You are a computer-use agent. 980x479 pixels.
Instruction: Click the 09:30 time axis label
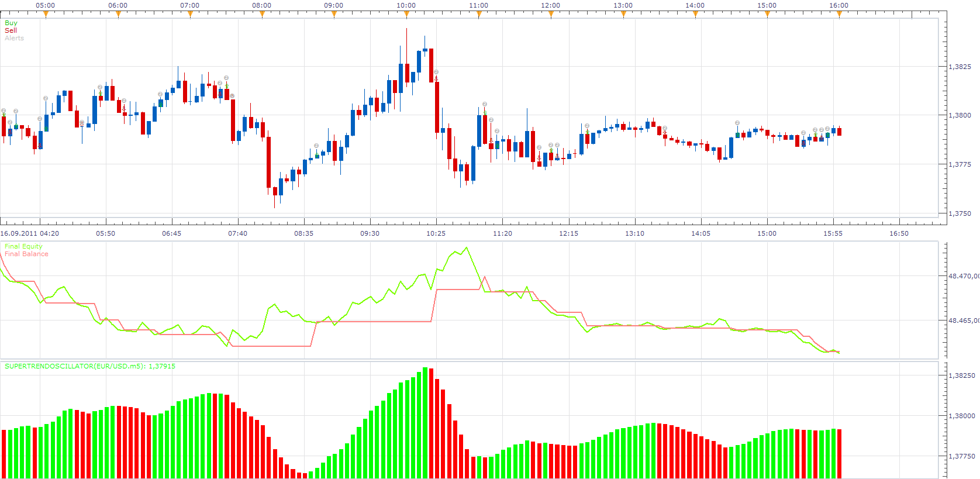coord(370,233)
